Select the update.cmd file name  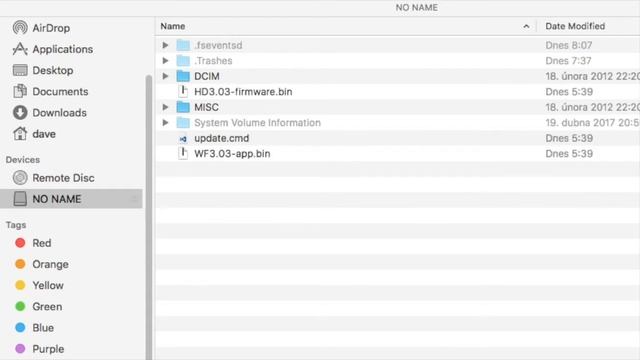pyautogui.click(x=222, y=138)
